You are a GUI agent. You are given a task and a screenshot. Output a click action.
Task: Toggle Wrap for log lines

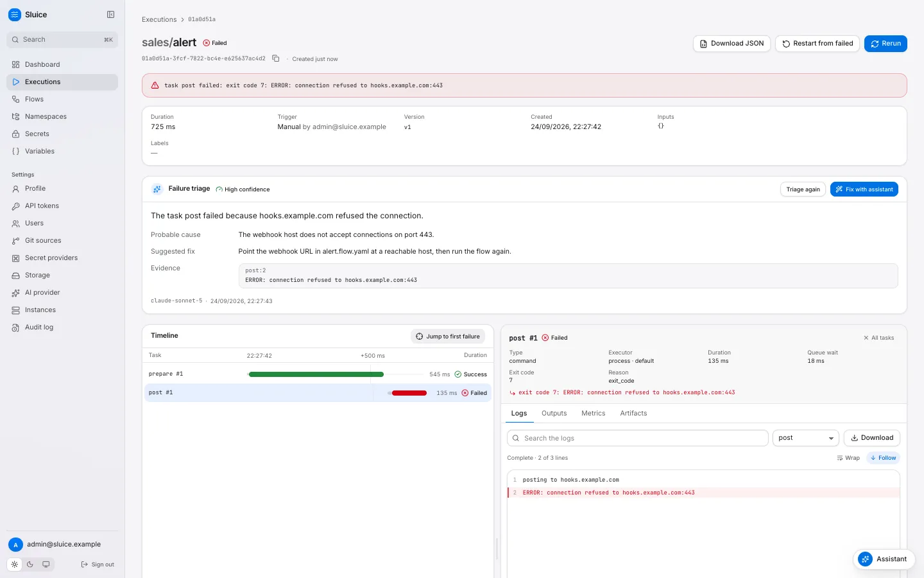848,458
